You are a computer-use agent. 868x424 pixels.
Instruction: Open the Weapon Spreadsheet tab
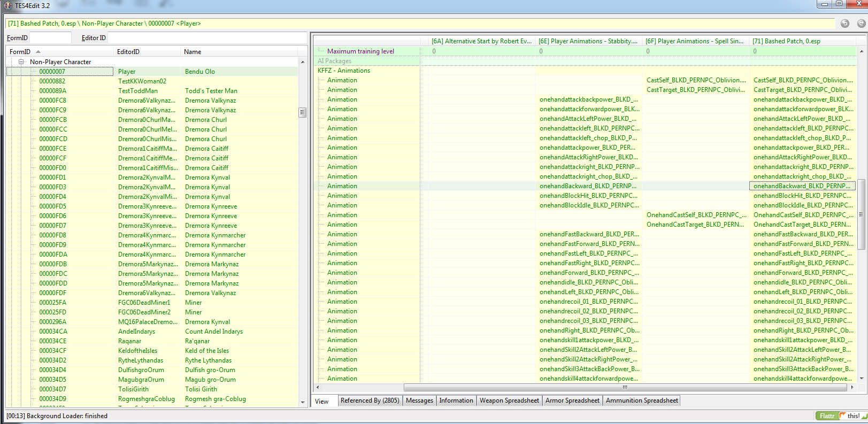[x=509, y=400]
